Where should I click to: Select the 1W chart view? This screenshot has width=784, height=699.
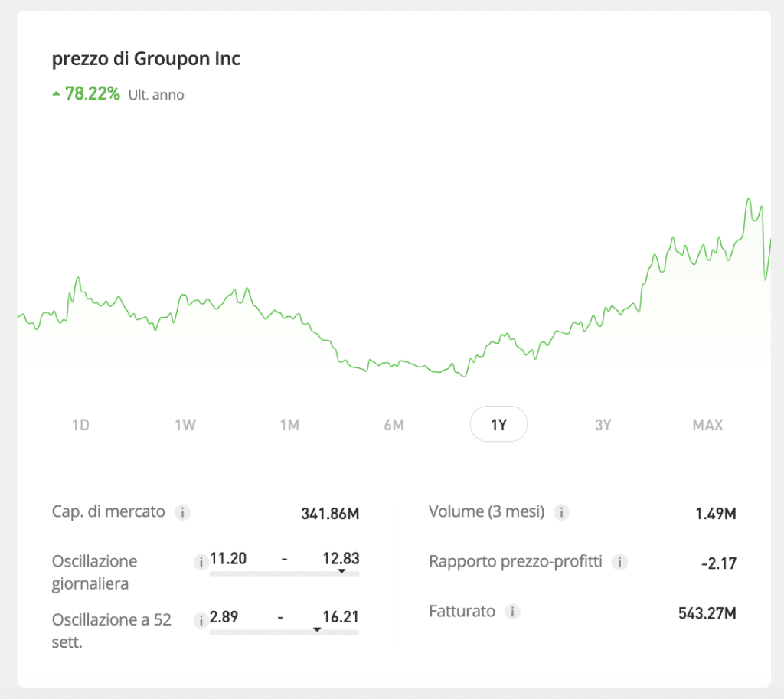tap(185, 424)
